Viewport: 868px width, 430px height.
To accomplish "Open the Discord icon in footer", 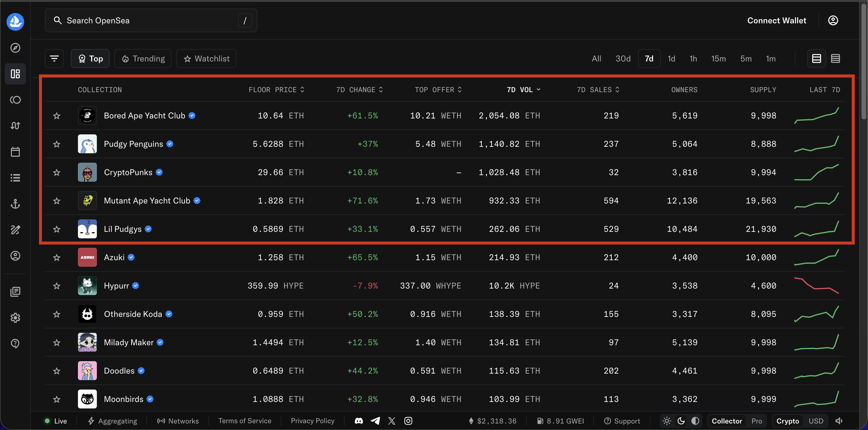I will [x=358, y=421].
